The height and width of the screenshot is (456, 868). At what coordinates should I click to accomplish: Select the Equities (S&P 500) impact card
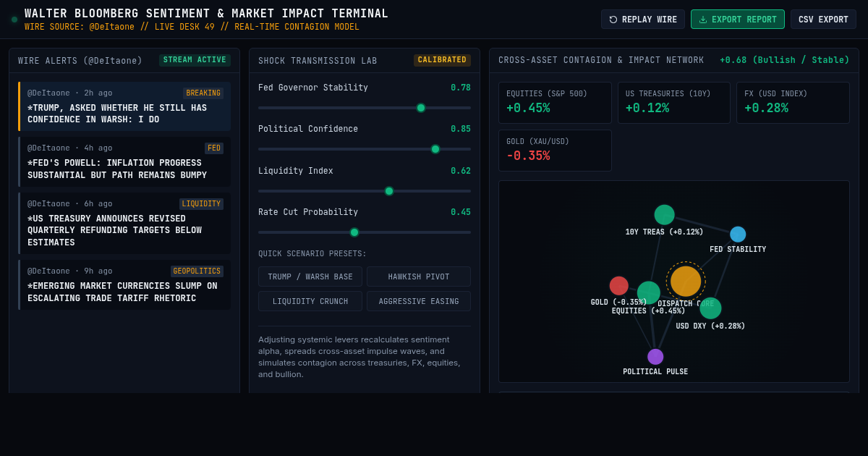click(x=555, y=103)
